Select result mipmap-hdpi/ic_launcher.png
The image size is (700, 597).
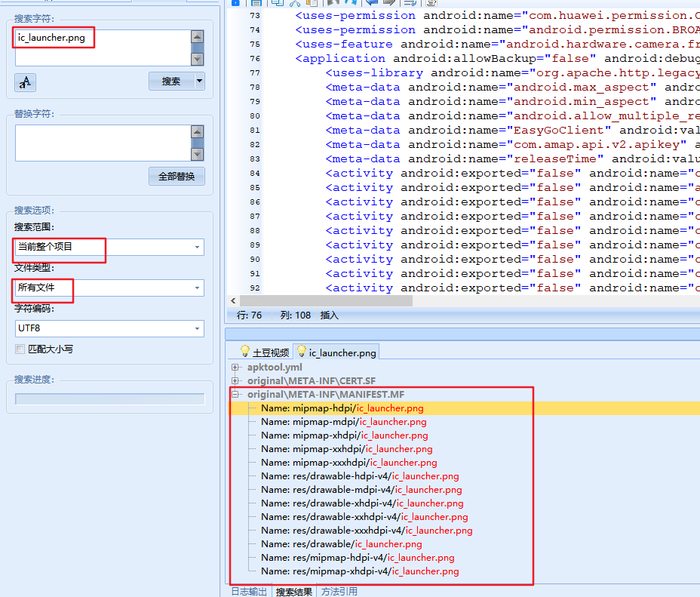click(x=342, y=408)
